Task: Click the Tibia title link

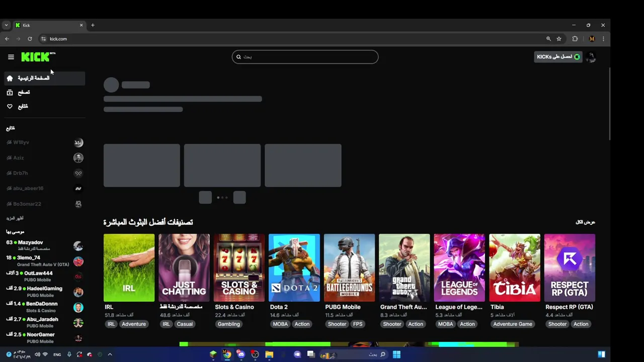Action: pyautogui.click(x=497, y=307)
